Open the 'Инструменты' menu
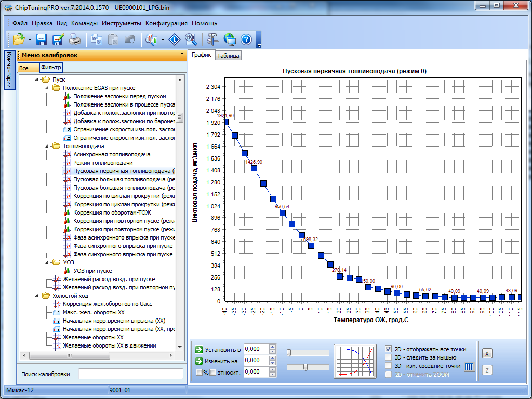 pyautogui.click(x=122, y=23)
